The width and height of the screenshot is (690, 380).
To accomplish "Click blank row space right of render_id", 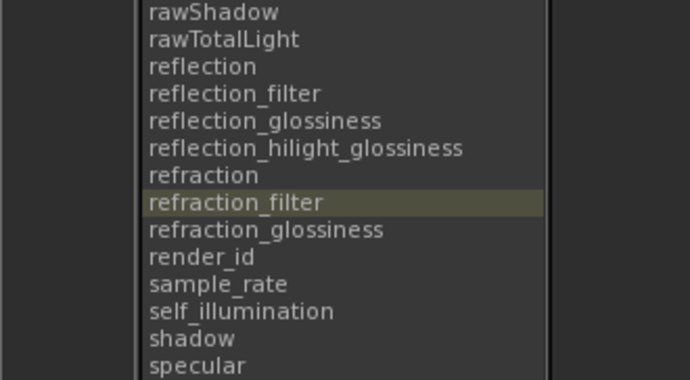I will pos(399,258).
